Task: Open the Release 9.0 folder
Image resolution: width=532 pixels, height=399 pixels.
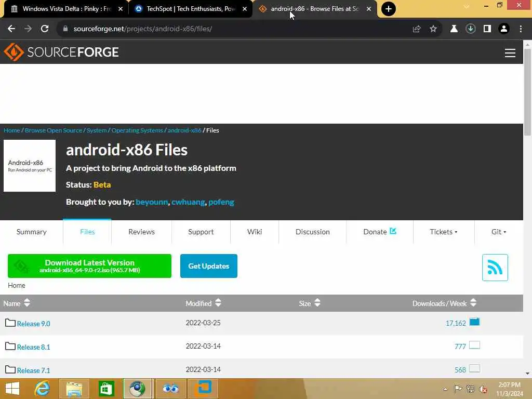Action: point(33,324)
